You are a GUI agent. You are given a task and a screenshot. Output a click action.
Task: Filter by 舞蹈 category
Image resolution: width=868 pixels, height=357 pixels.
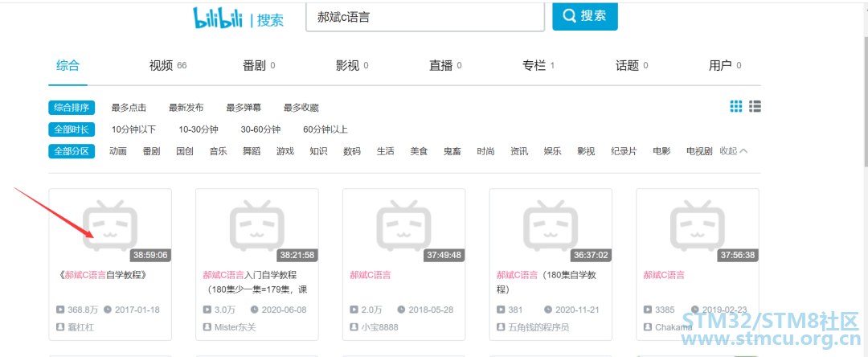click(252, 151)
